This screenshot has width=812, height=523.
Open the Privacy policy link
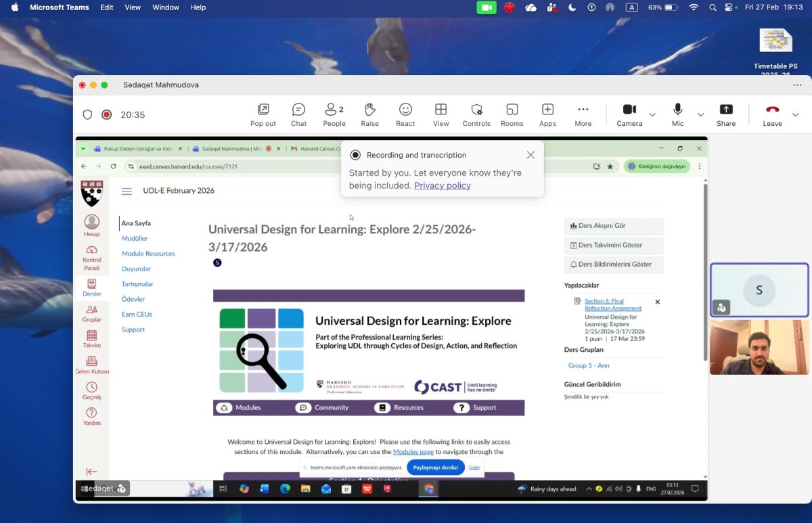tap(443, 185)
